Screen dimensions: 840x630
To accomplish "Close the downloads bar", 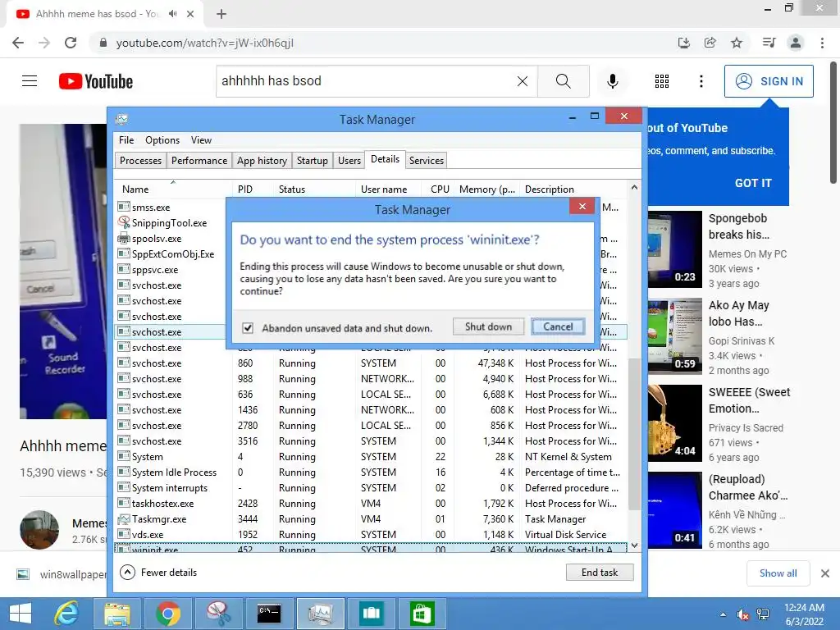I will pos(825,573).
